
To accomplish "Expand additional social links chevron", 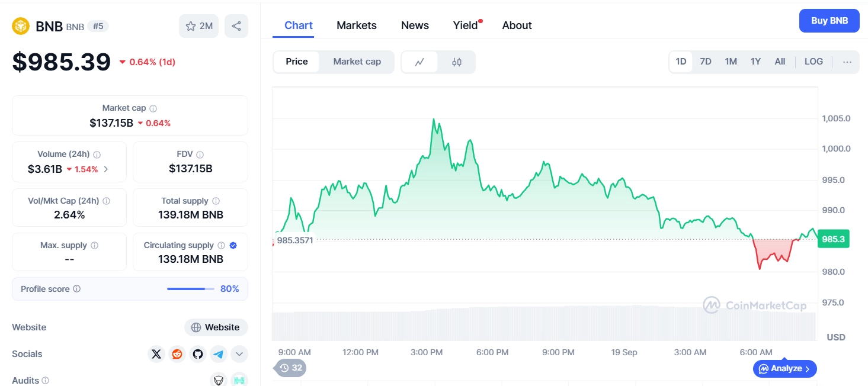I will click(239, 353).
